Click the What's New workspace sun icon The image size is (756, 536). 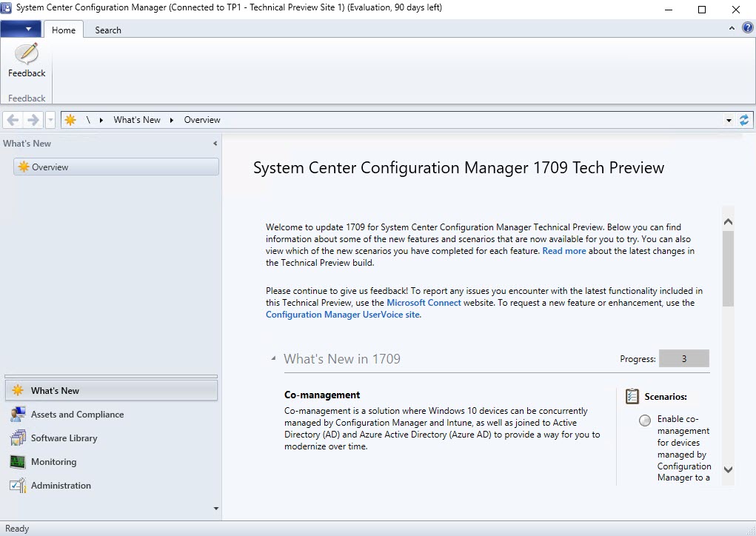click(x=18, y=390)
